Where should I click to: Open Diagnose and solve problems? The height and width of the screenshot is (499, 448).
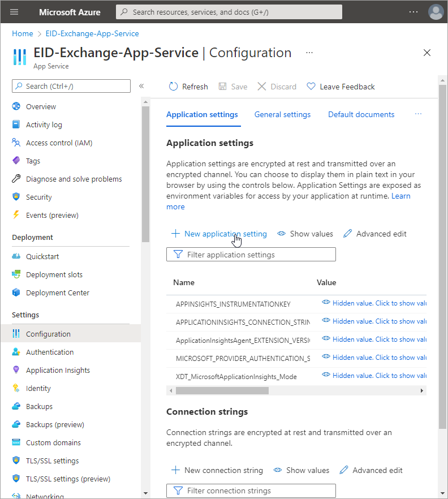(74, 179)
